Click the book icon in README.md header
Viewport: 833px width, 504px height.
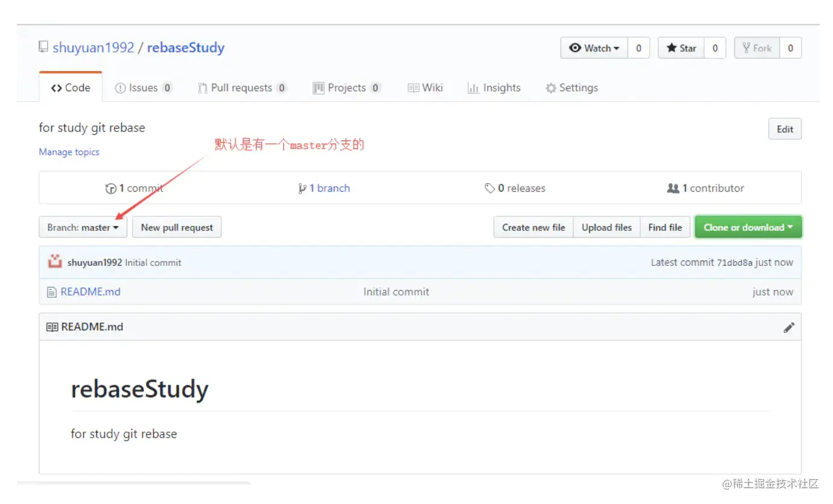click(x=52, y=327)
